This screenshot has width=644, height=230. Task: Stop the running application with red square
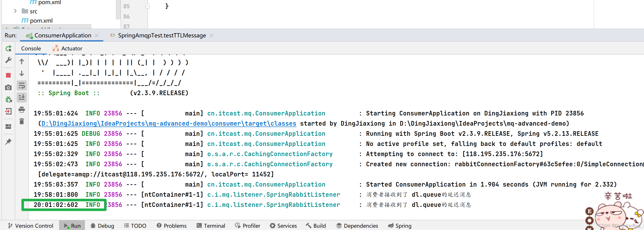click(x=8, y=75)
